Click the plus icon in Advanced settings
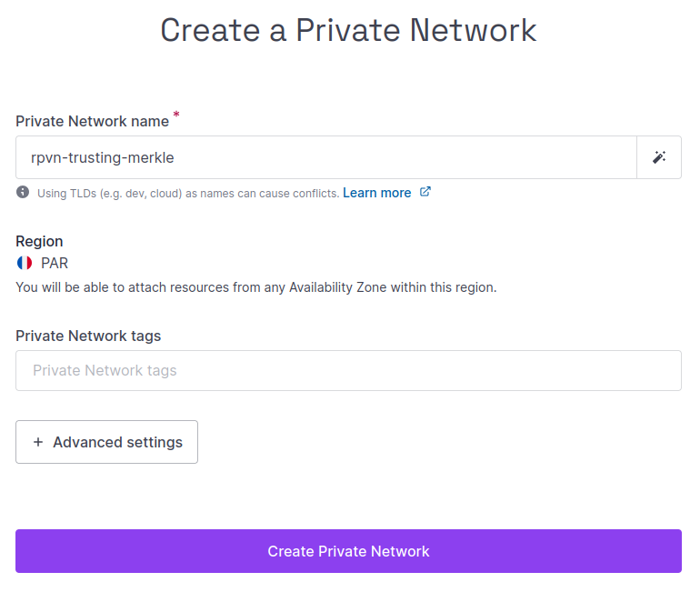 pyautogui.click(x=38, y=442)
